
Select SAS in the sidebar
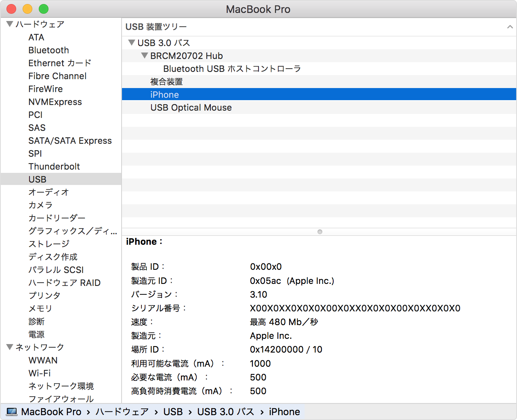(x=37, y=128)
